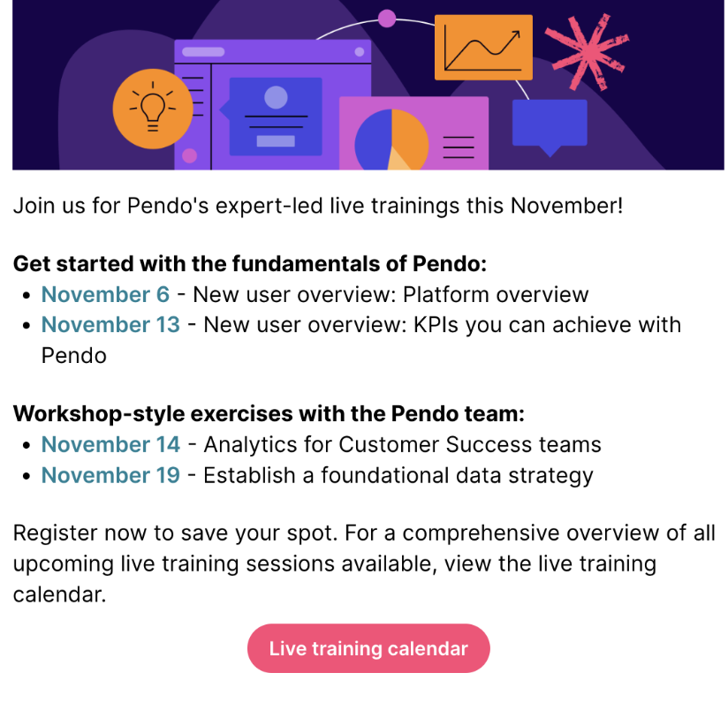This screenshot has width=728, height=703.
Task: Click the blue user profile card graphic
Action: 274,116
